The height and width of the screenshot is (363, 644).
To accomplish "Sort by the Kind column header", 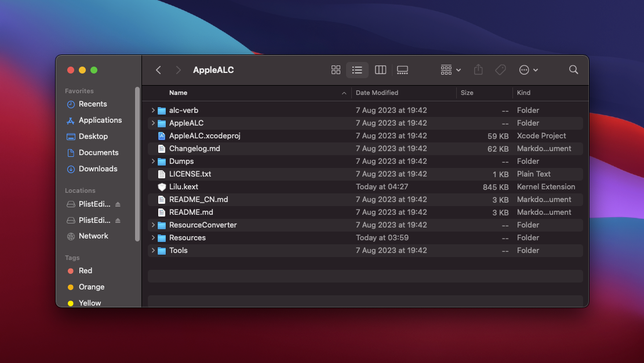I will point(523,93).
